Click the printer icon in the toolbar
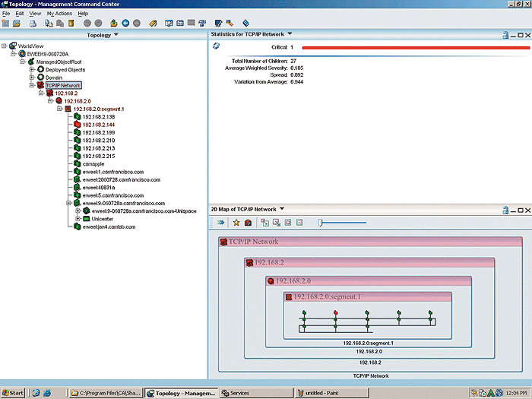 point(33,23)
